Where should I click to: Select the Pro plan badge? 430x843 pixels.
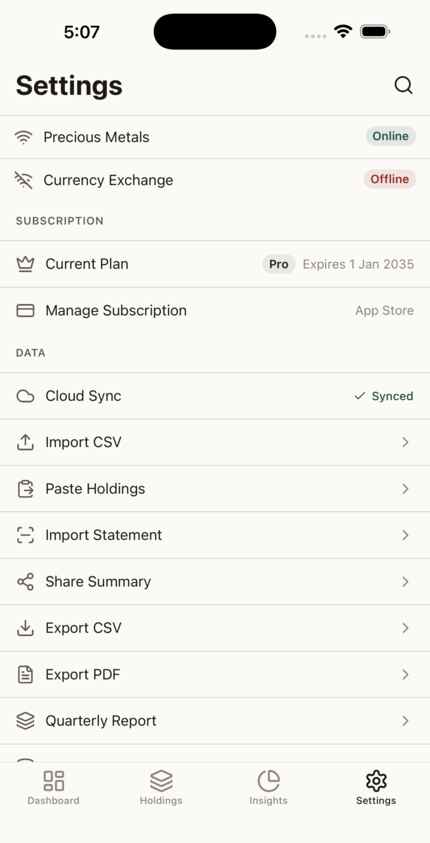pos(278,264)
